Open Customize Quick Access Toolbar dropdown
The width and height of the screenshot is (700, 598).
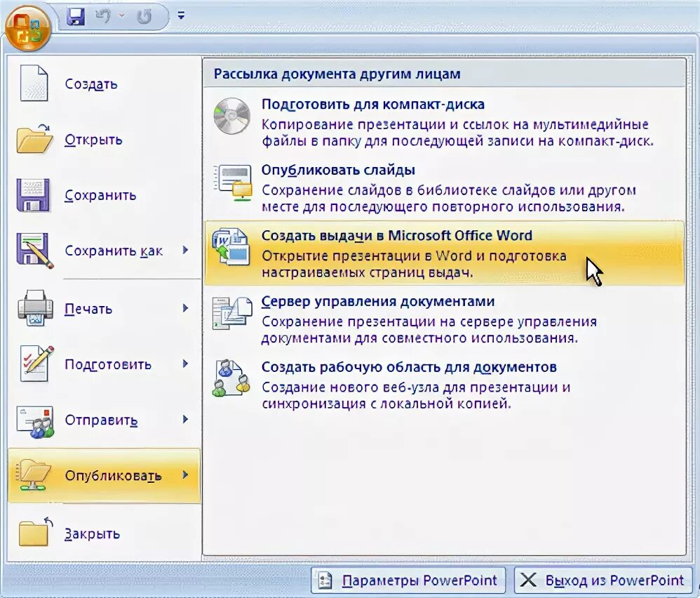pyautogui.click(x=181, y=15)
